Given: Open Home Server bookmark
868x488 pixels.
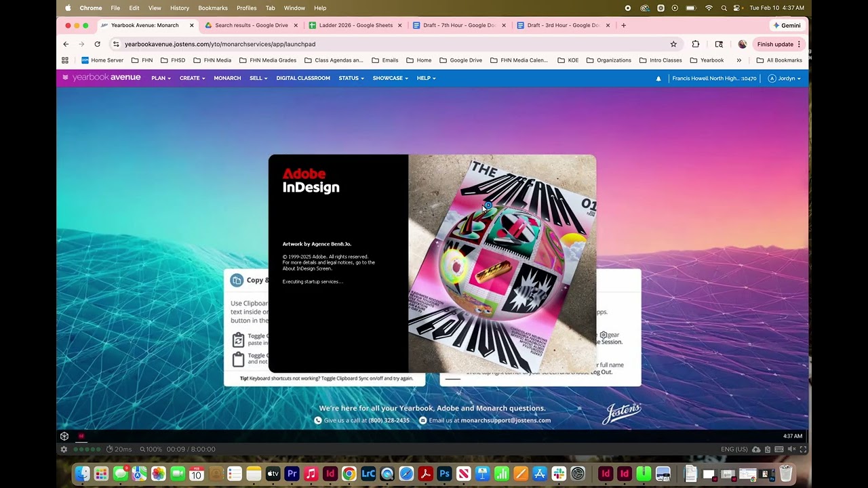Looking at the screenshot, I should [x=102, y=60].
